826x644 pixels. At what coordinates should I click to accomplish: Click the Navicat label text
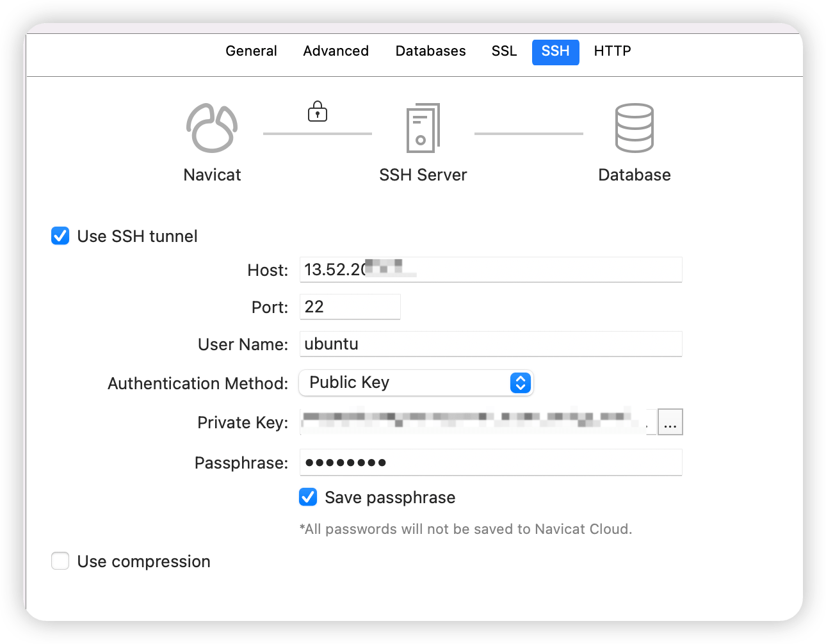(x=212, y=175)
